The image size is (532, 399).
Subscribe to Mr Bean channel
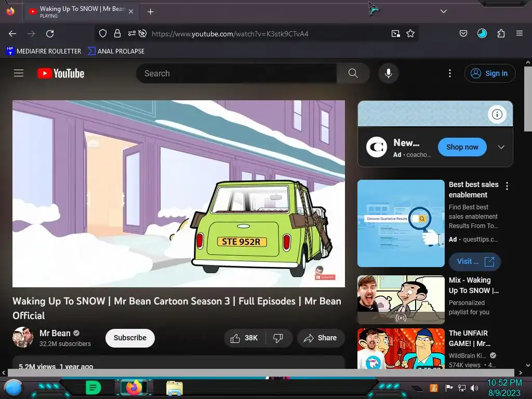(x=130, y=338)
